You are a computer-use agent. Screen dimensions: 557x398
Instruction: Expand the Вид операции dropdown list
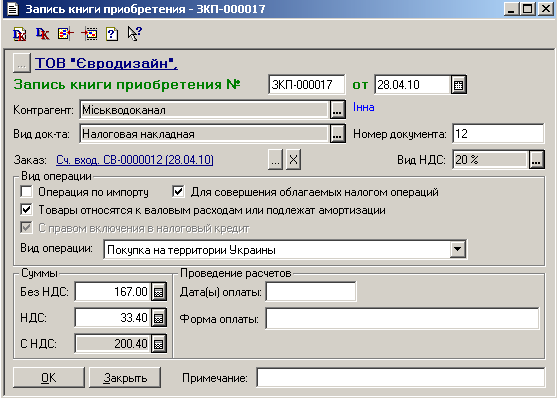[x=458, y=249]
